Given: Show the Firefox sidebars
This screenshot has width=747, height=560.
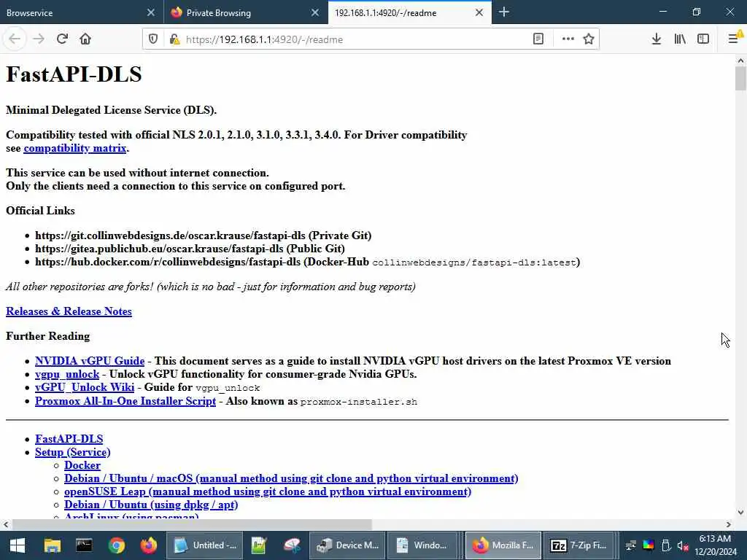Looking at the screenshot, I should pos(703,39).
